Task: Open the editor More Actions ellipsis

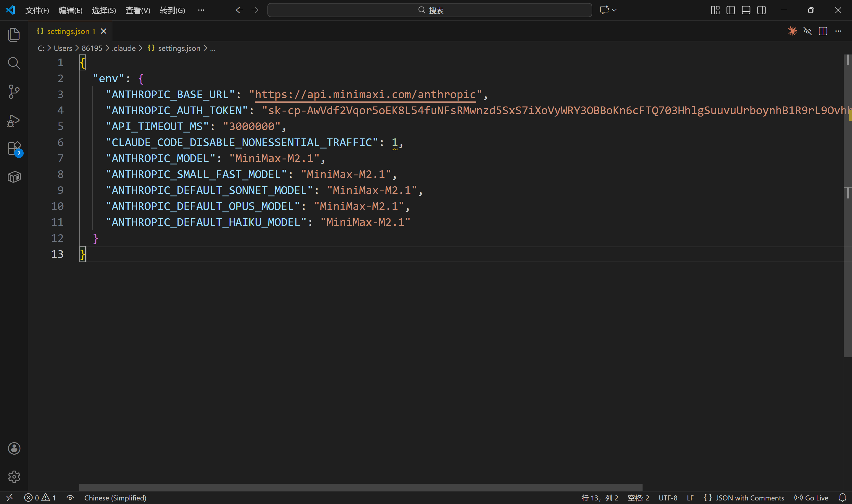Action: pyautogui.click(x=838, y=31)
